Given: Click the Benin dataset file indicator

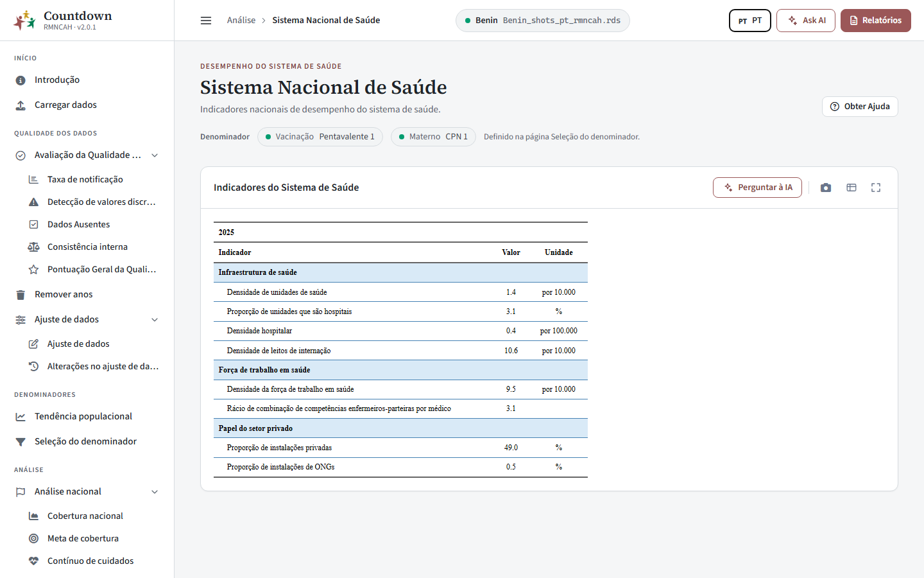Looking at the screenshot, I should point(542,21).
